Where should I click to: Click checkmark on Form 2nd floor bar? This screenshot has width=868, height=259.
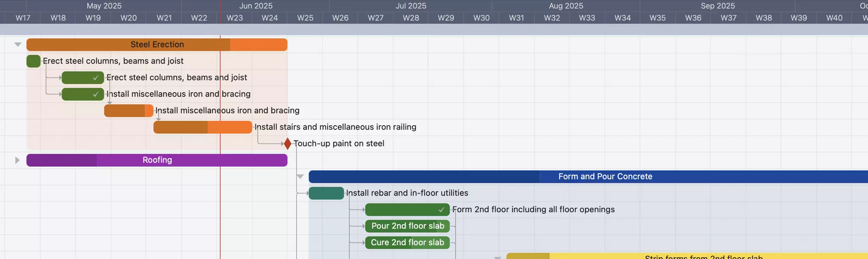coord(442,210)
